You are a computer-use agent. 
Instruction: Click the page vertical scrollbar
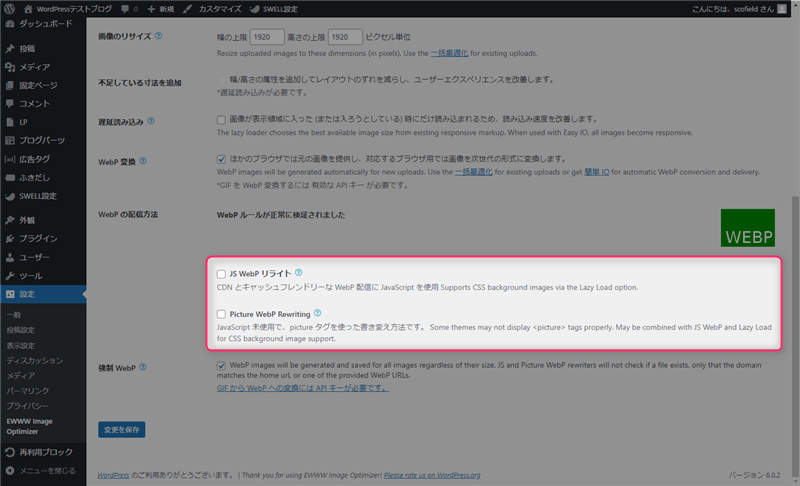point(795,337)
